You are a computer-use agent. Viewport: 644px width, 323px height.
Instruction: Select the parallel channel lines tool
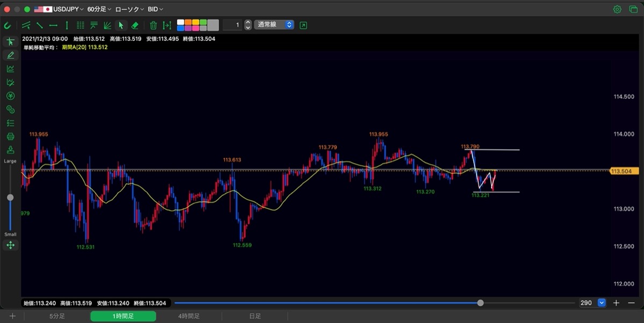(26, 25)
